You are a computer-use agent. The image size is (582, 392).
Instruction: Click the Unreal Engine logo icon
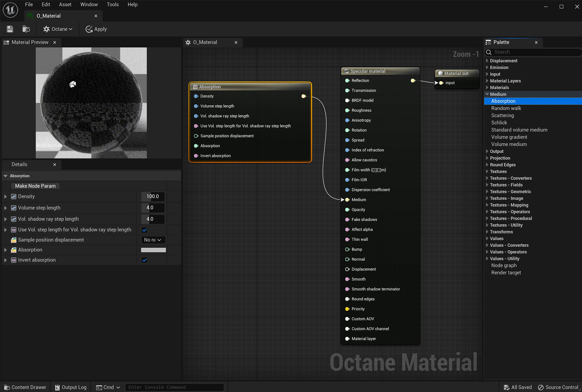[10, 10]
